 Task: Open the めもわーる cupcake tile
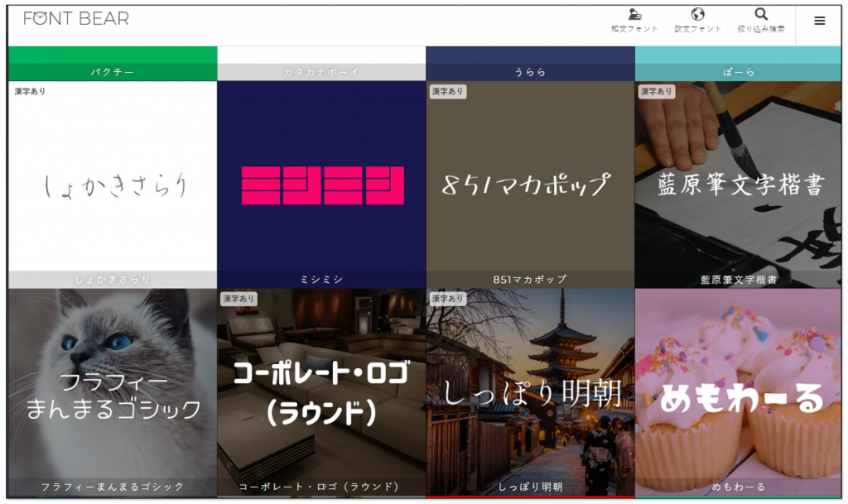tap(740, 393)
